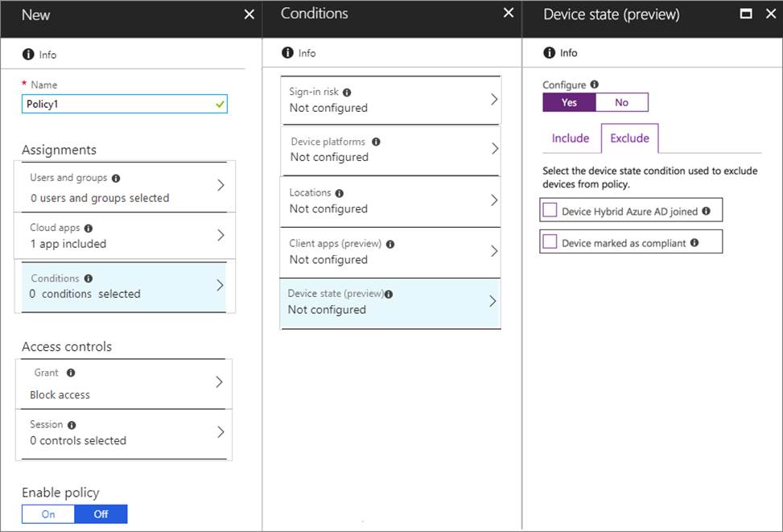Close the Conditions blade
Image resolution: width=783 pixels, height=532 pixels.
point(508,14)
